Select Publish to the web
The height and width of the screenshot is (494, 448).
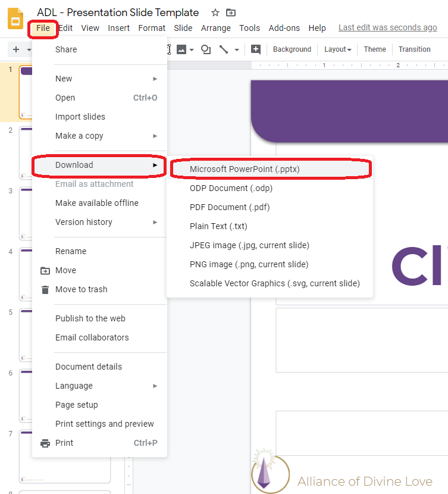pos(99,318)
